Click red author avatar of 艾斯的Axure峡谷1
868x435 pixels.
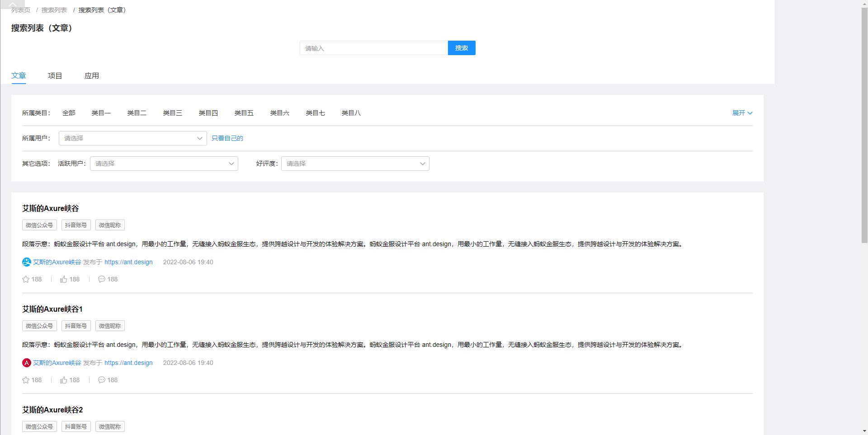pos(27,363)
